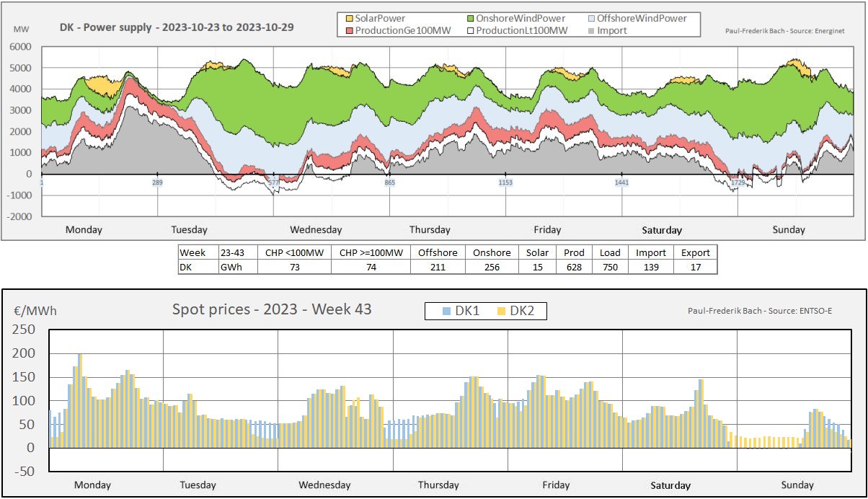Select the CHP >=100MW table header cell
This screenshot has height=499, width=868.
tap(371, 253)
